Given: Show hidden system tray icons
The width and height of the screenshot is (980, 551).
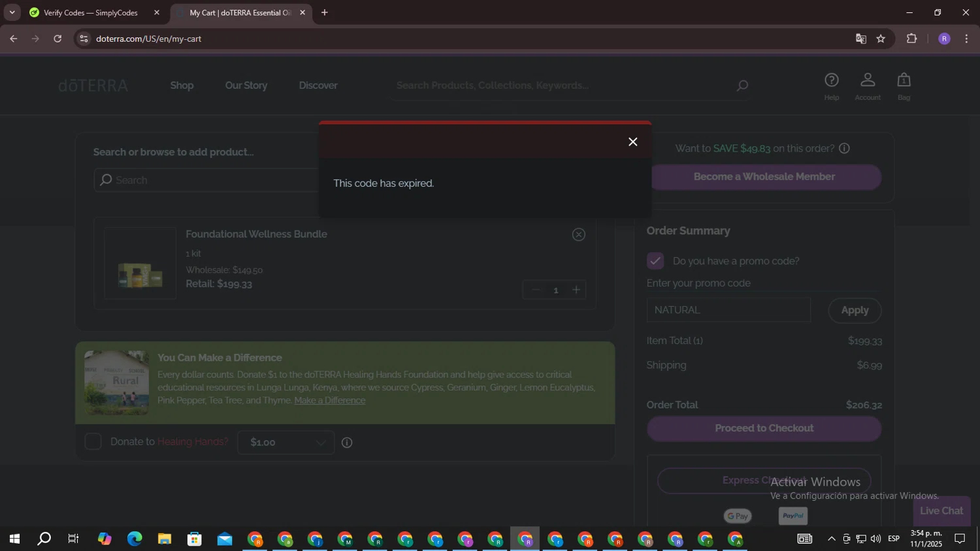Looking at the screenshot, I should [831, 539].
